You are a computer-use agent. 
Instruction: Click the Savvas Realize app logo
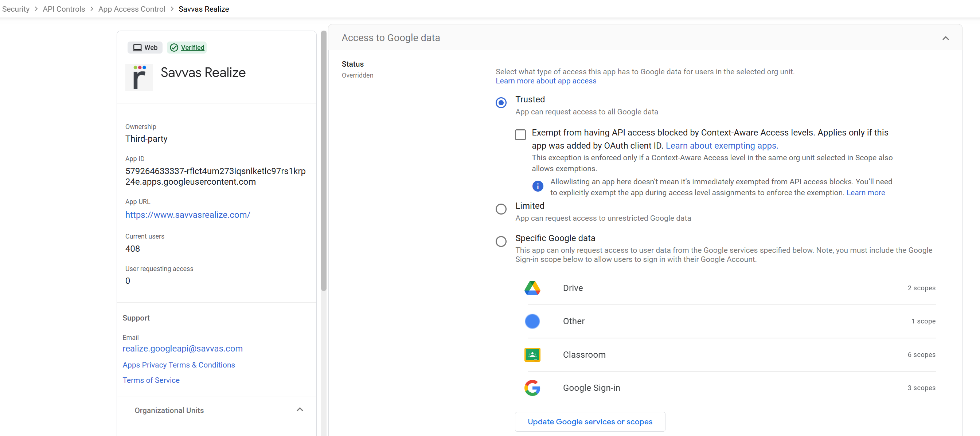139,78
